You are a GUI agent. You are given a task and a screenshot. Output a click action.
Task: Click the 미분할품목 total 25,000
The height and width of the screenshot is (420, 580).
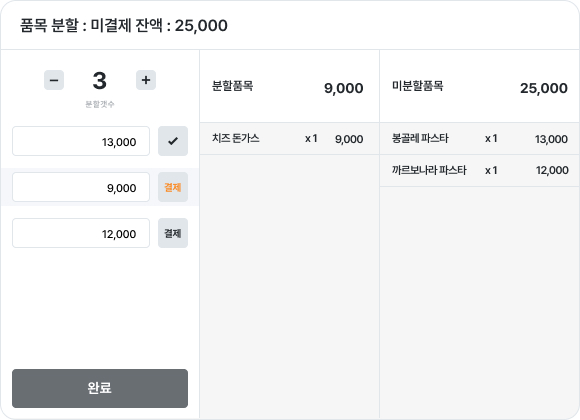point(544,88)
